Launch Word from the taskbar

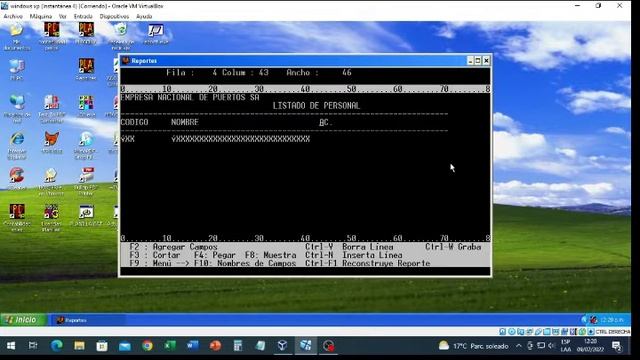pos(192,346)
